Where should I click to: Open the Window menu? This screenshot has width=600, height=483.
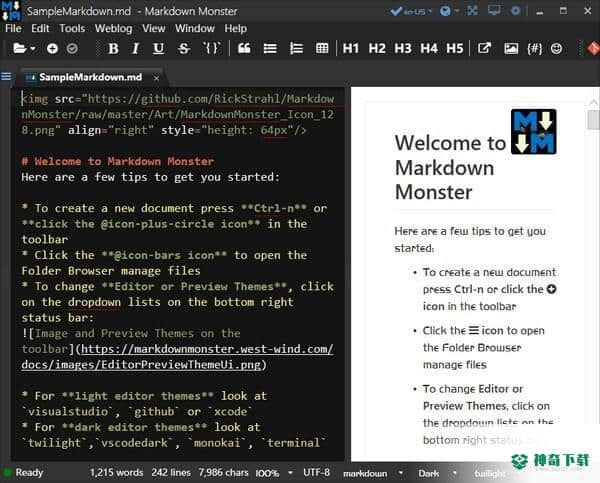[x=195, y=29]
